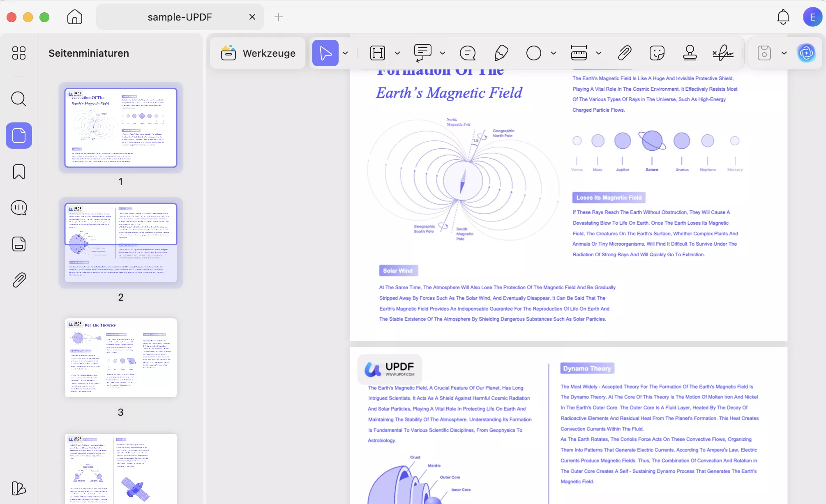
Task: Toggle the bookmarks sidebar panel
Action: pyautogui.click(x=19, y=172)
